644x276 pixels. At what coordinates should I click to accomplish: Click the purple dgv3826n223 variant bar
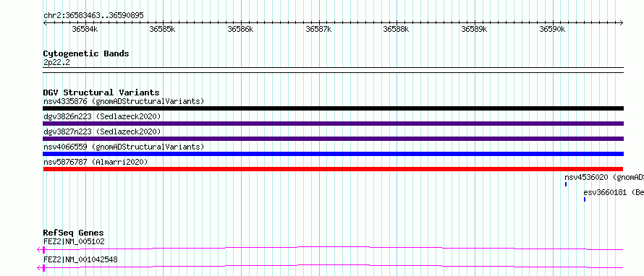pyautogui.click(x=333, y=124)
